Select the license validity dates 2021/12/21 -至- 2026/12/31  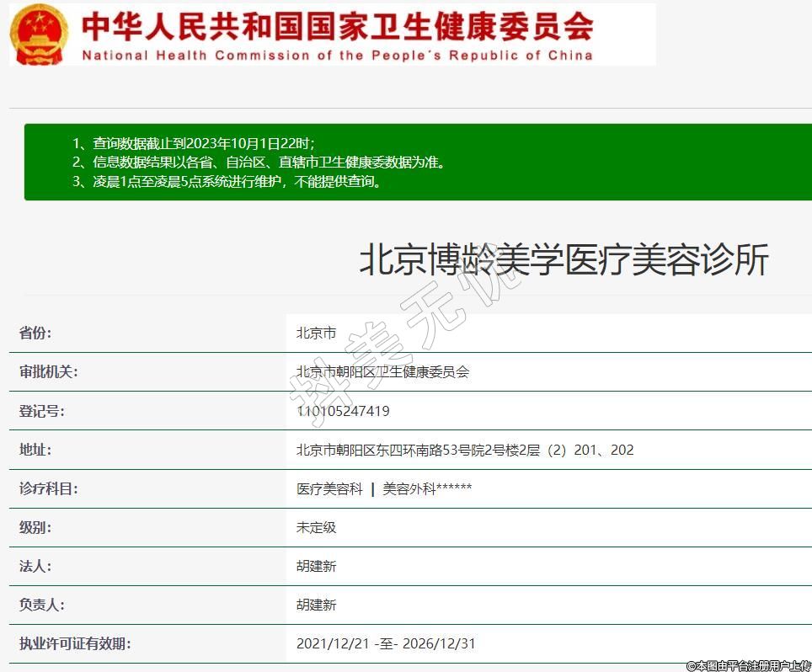[x=386, y=643]
